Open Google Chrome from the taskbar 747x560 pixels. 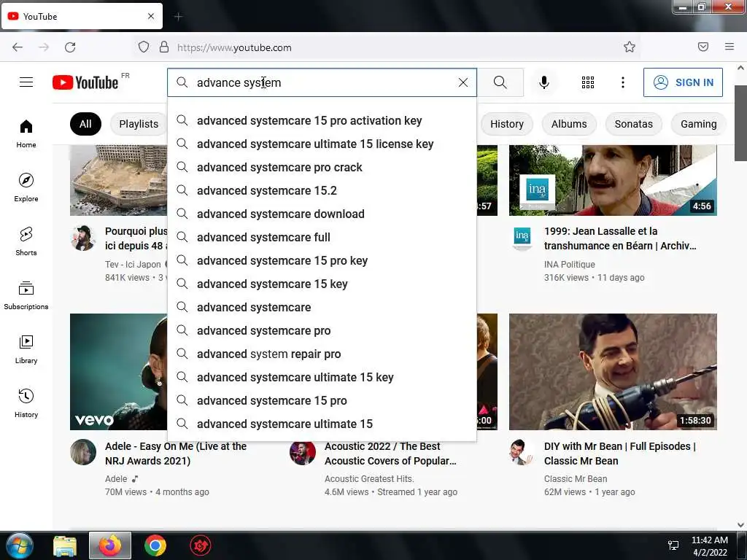point(155,545)
